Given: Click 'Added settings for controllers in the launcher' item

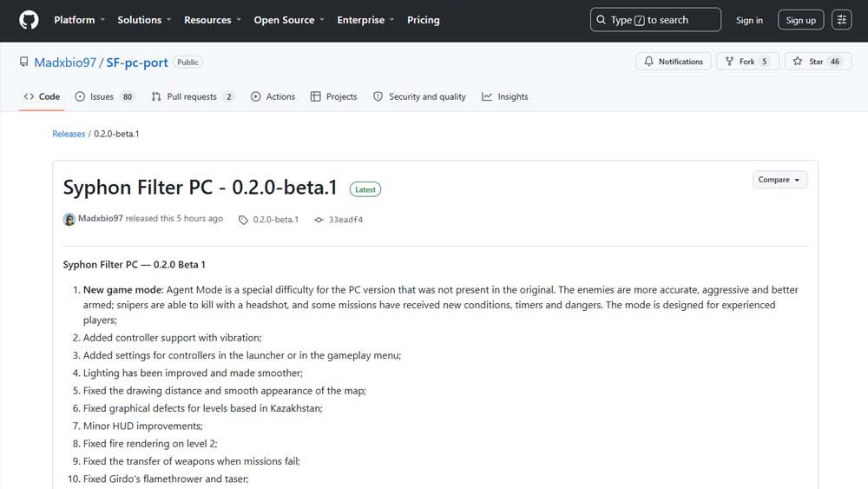Looking at the screenshot, I should (x=242, y=355).
